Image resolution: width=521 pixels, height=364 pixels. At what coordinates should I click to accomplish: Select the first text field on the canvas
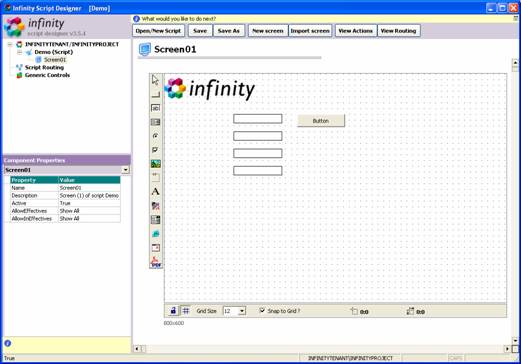pyautogui.click(x=258, y=119)
